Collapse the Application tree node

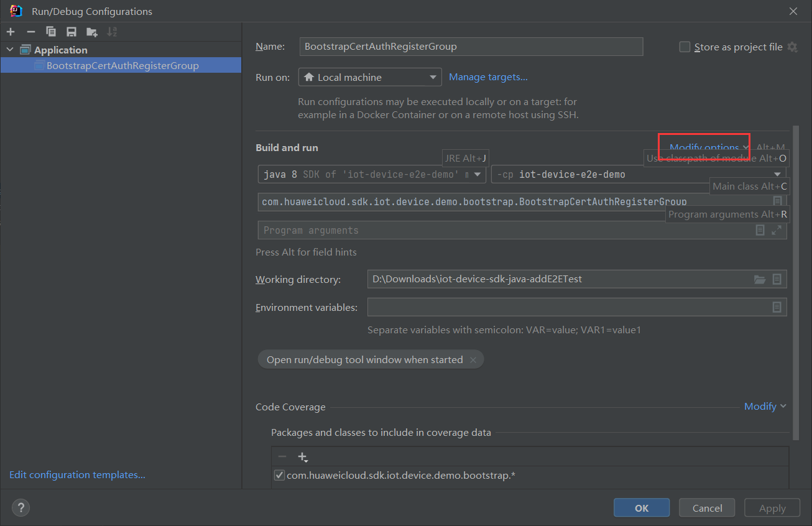tap(10, 50)
